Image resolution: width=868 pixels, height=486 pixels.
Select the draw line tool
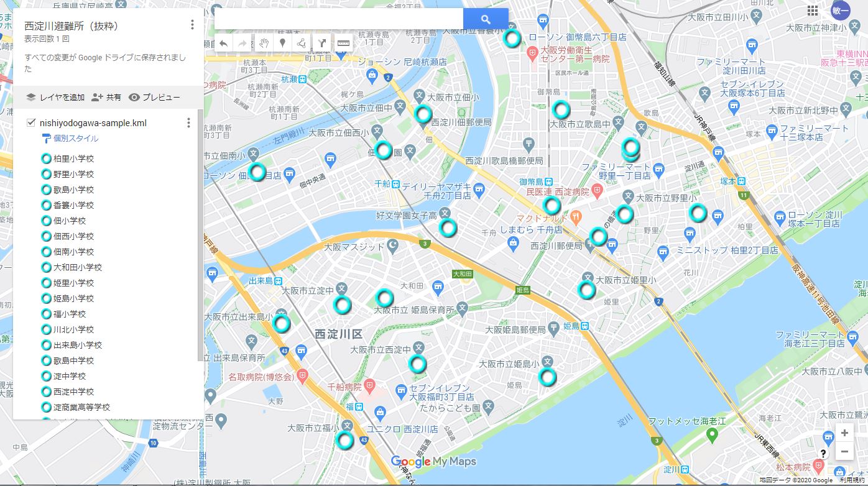click(x=302, y=43)
